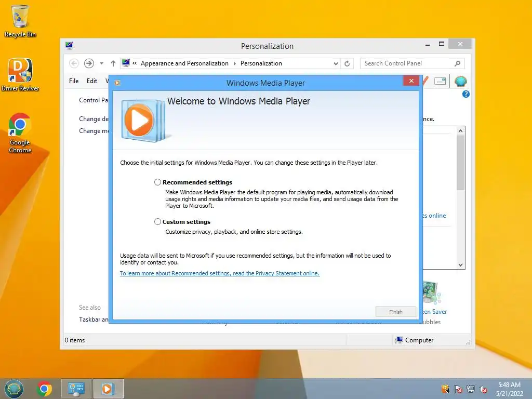Click the Screen Saver bubbles icon

click(431, 293)
